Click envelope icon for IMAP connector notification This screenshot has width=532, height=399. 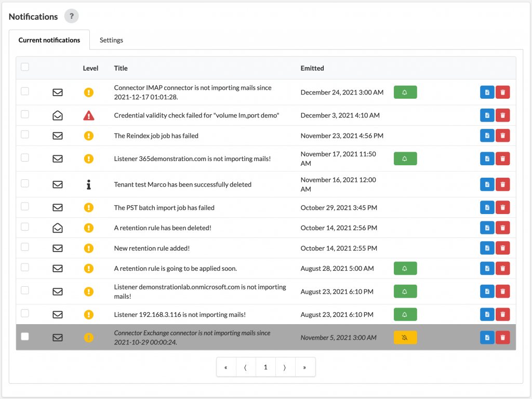click(58, 92)
